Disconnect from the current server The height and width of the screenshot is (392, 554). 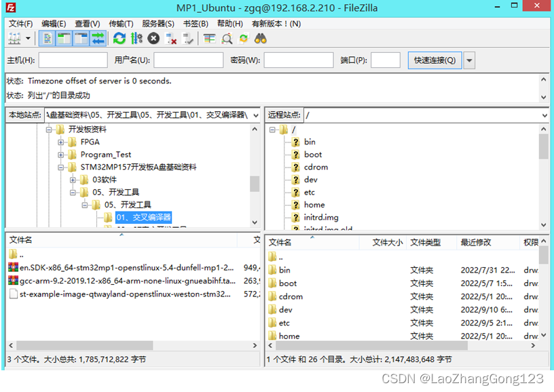171,39
